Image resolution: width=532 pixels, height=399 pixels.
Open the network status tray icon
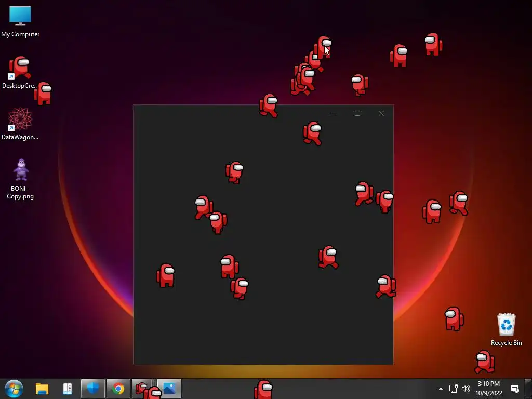[453, 389]
